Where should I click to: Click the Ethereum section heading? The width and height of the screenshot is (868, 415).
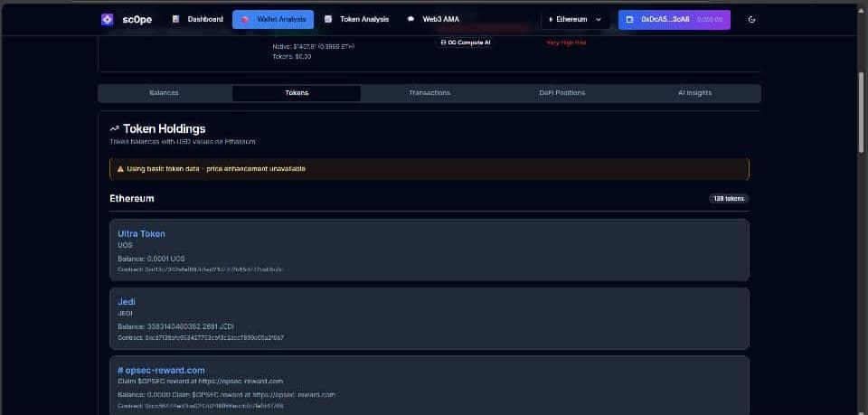point(132,198)
